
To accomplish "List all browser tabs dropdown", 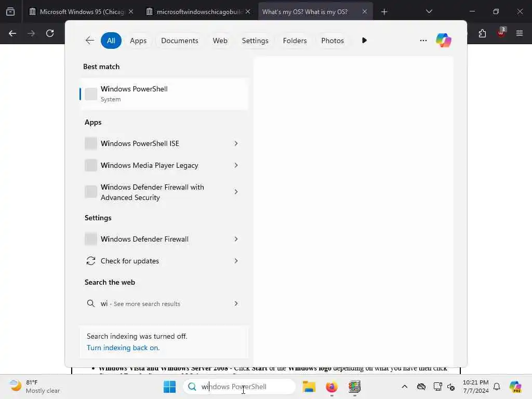I will click(429, 11).
